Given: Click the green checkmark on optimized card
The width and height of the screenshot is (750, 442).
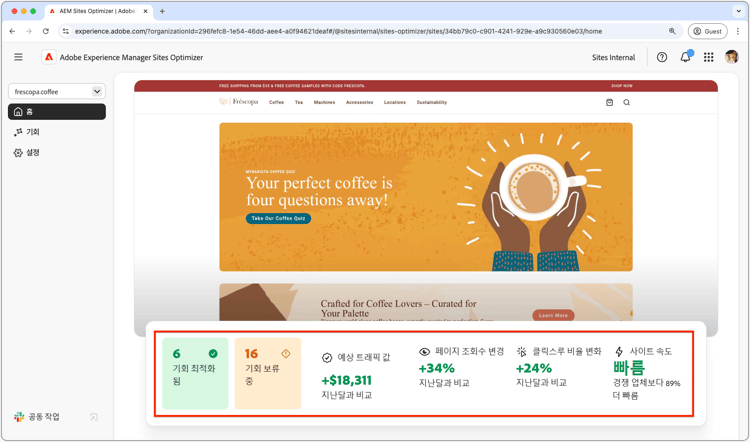Looking at the screenshot, I should point(213,354).
